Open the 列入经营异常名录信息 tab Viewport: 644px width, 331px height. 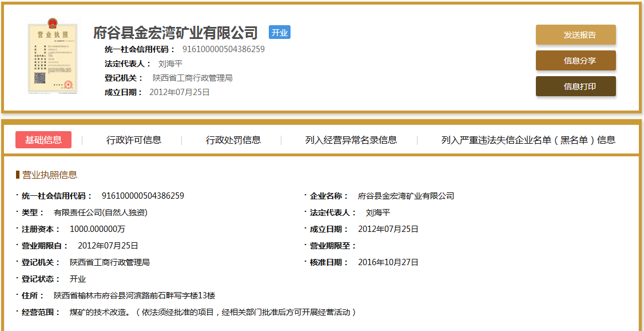click(351, 140)
